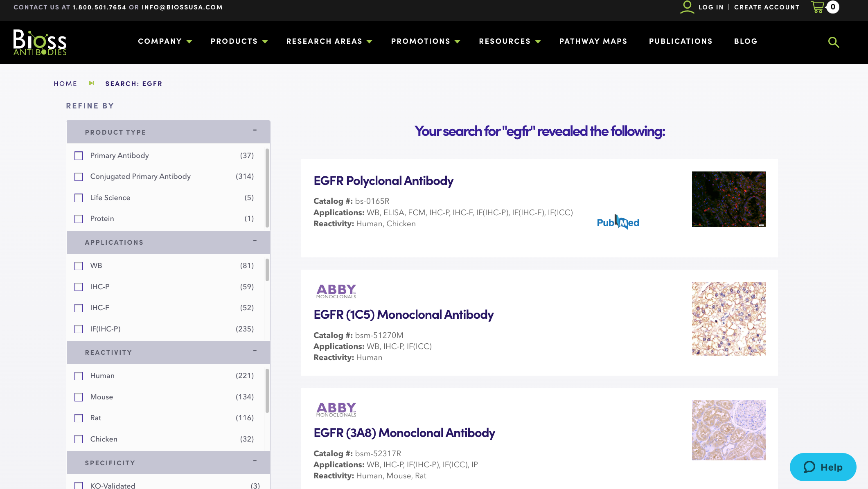Enable the KO-Validated specificity checkbox
The height and width of the screenshot is (489, 868).
[79, 485]
